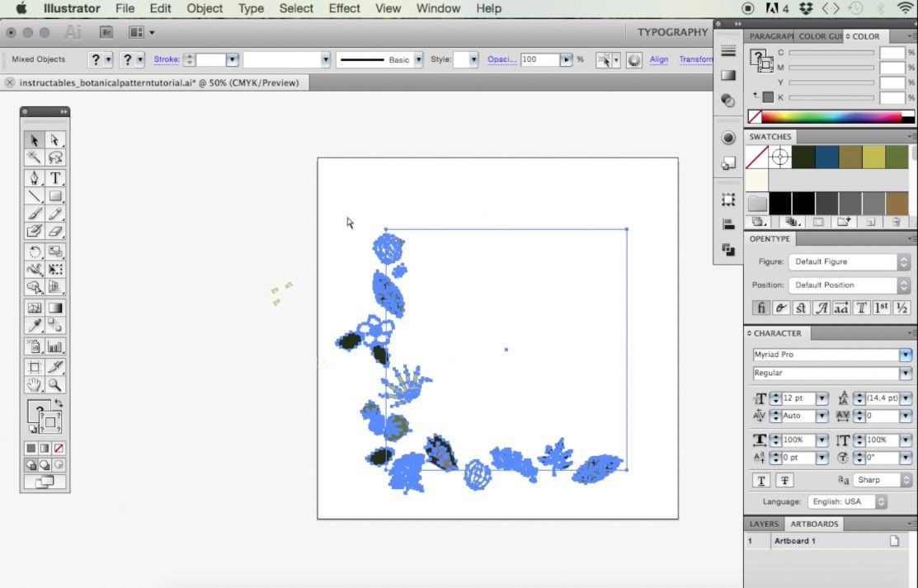918x588 pixels.
Task: Click the Align link in the control bar
Action: point(658,59)
